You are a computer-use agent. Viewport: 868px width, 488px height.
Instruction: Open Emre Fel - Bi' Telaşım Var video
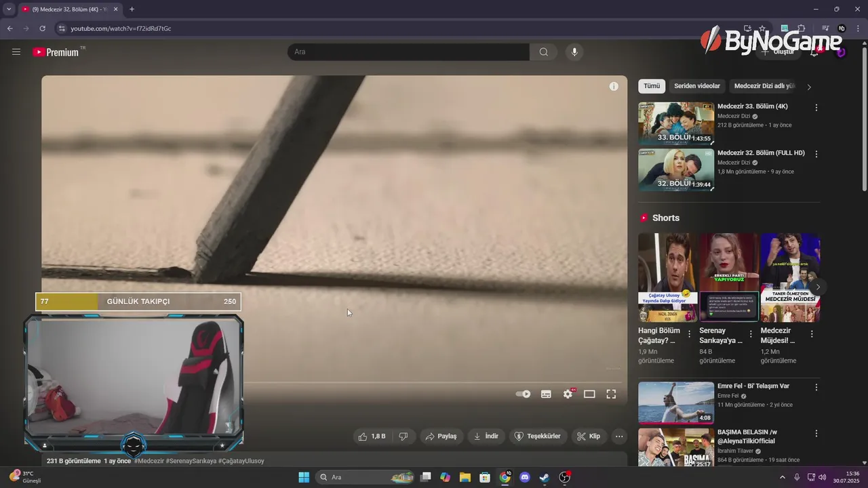tap(676, 403)
